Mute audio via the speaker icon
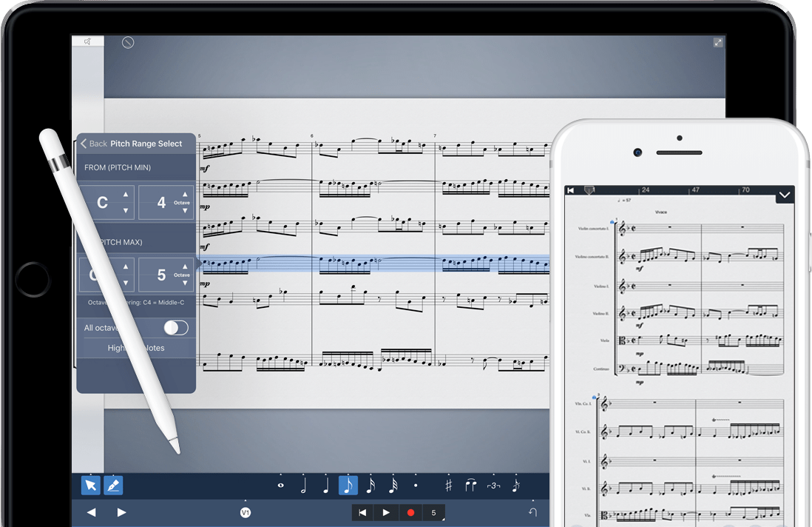The width and height of the screenshot is (812, 527). pos(87,41)
